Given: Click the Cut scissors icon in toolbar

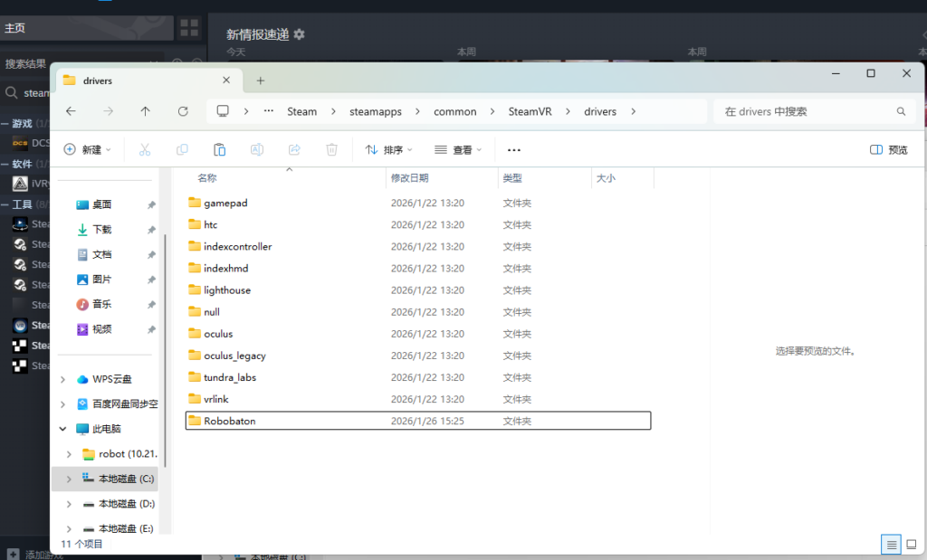Looking at the screenshot, I should 144,150.
